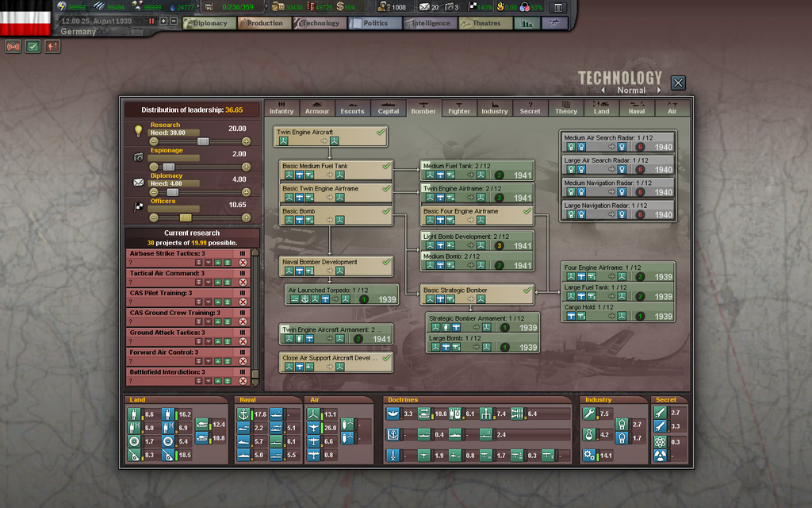The image size is (812, 508).
Task: Move Ground Attack Tactics to queue top
Action: [228, 341]
